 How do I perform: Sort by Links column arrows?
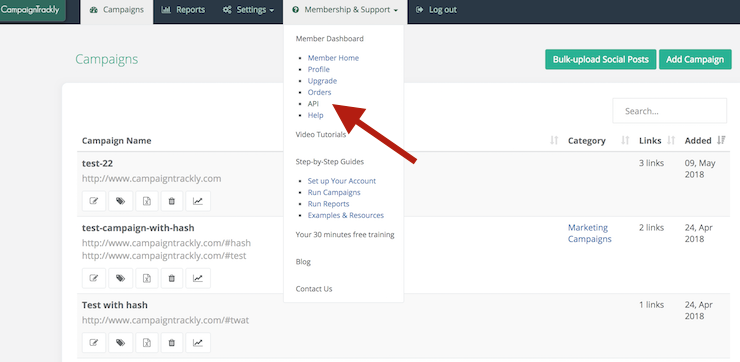coord(671,141)
